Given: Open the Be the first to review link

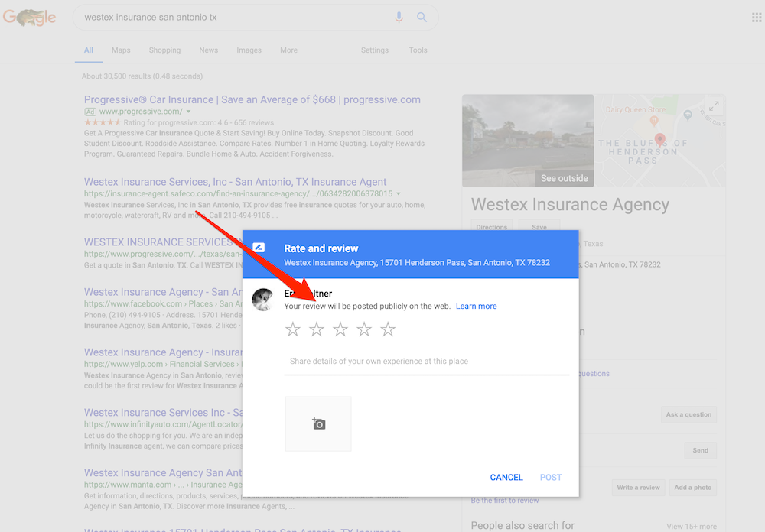Looking at the screenshot, I should 505,501.
